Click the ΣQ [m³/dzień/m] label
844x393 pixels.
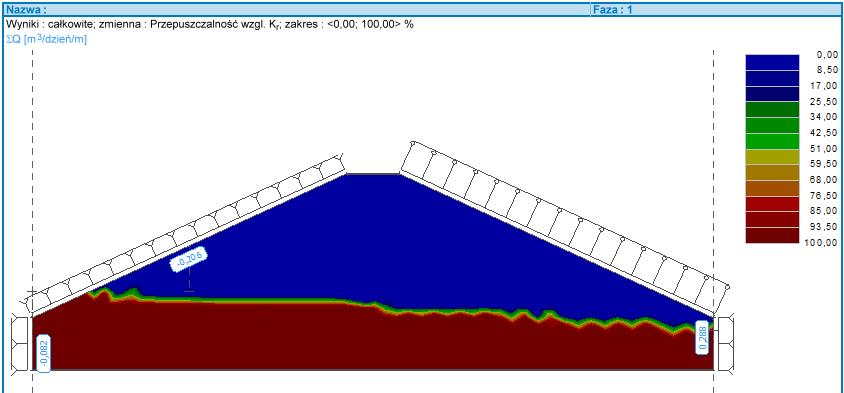[46, 39]
